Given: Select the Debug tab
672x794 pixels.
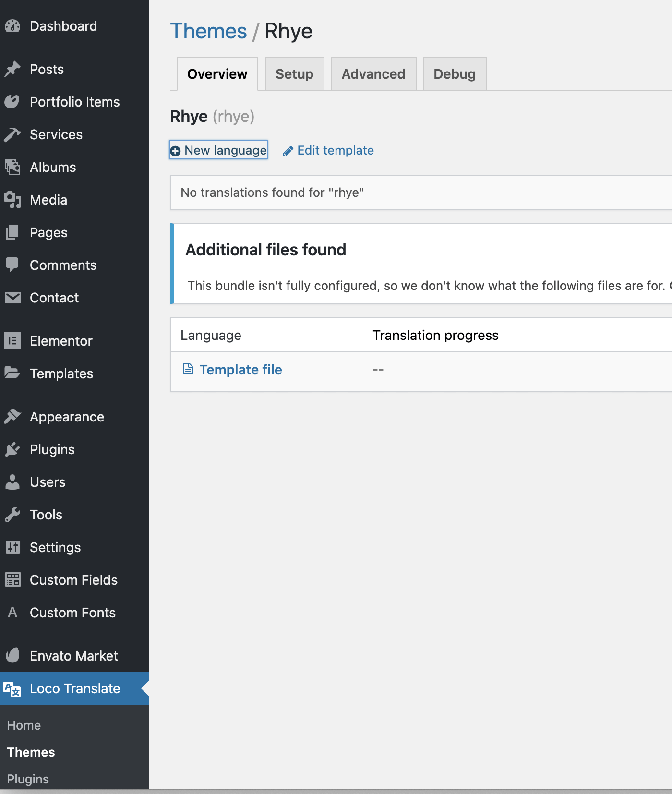Looking at the screenshot, I should pyautogui.click(x=454, y=74).
